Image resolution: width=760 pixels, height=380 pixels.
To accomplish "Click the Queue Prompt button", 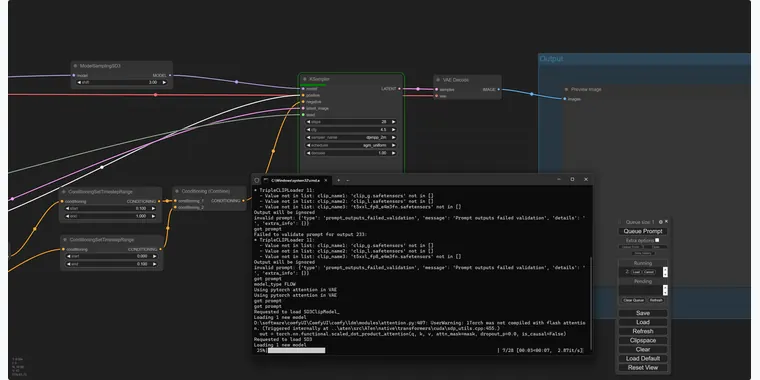I will click(643, 231).
